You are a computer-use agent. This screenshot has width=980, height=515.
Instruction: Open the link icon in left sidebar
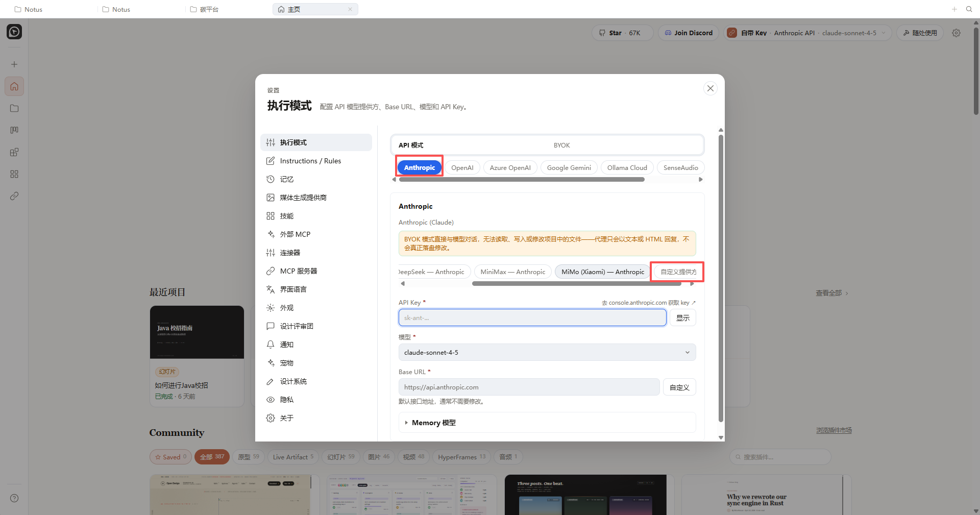coord(14,196)
